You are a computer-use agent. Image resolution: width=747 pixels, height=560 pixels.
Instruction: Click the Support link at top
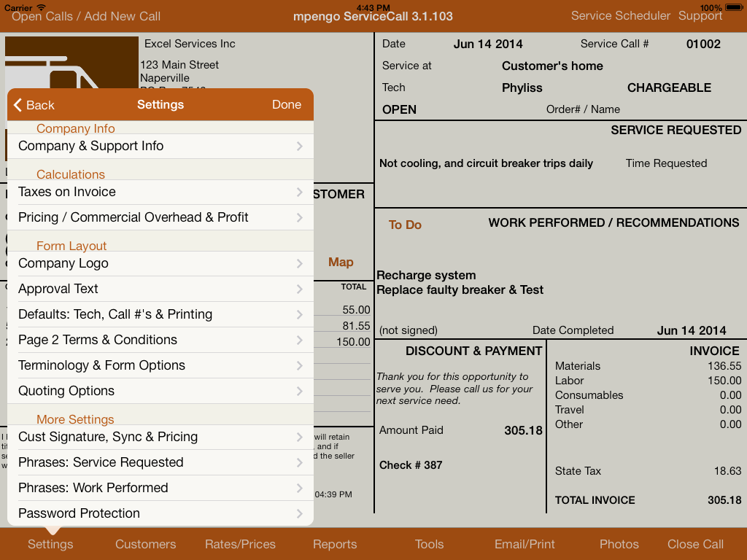700,15
